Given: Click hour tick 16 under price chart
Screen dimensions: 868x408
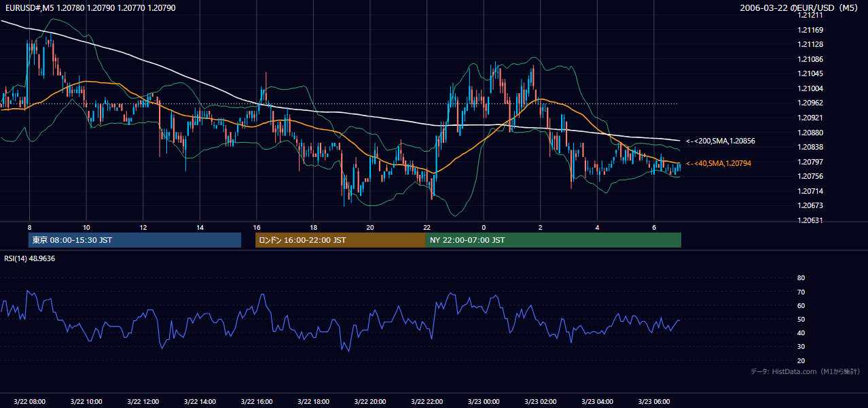Looking at the screenshot, I should [x=256, y=227].
